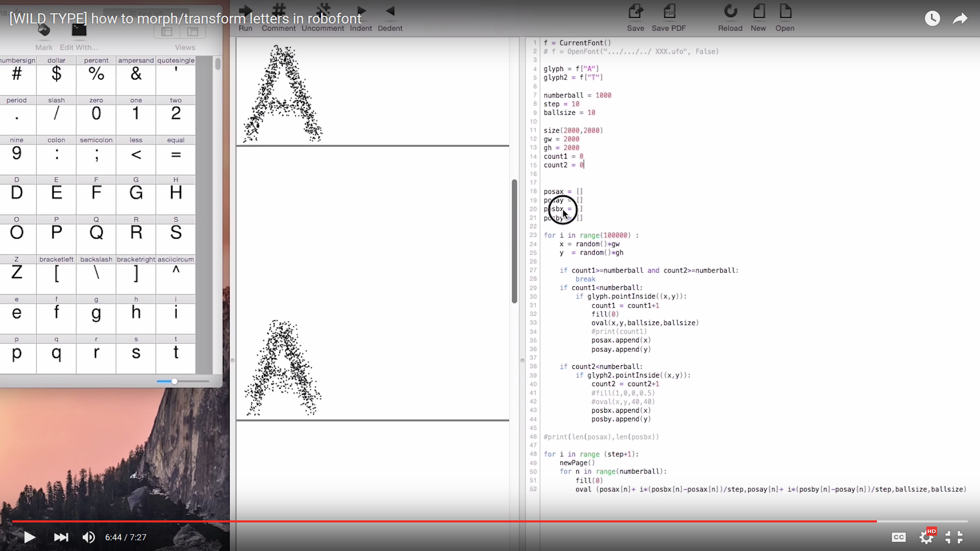Toggle closed captions with CC button
This screenshot has height=551, width=980.
click(x=898, y=537)
